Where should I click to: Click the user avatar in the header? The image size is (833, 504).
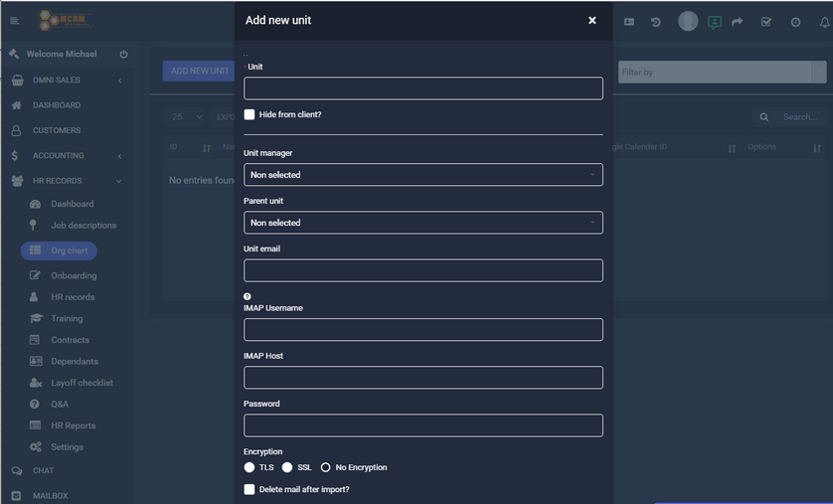coord(688,21)
